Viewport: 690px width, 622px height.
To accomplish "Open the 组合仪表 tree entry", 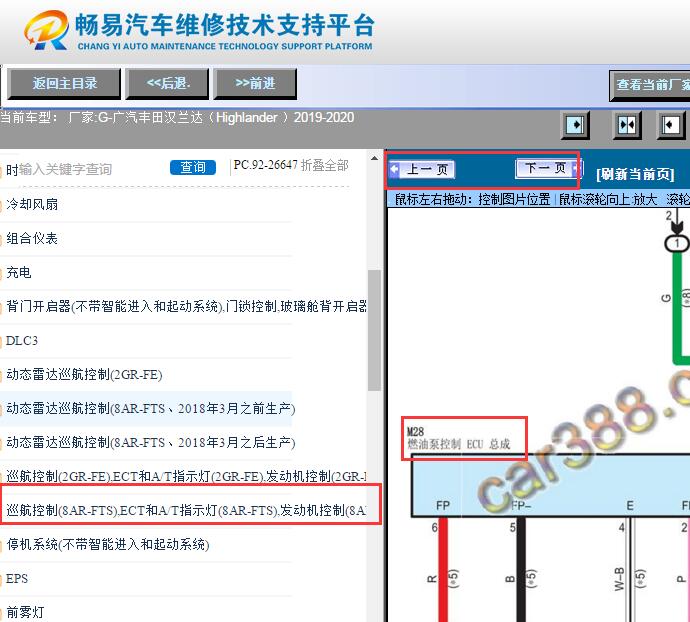I will [x=32, y=239].
